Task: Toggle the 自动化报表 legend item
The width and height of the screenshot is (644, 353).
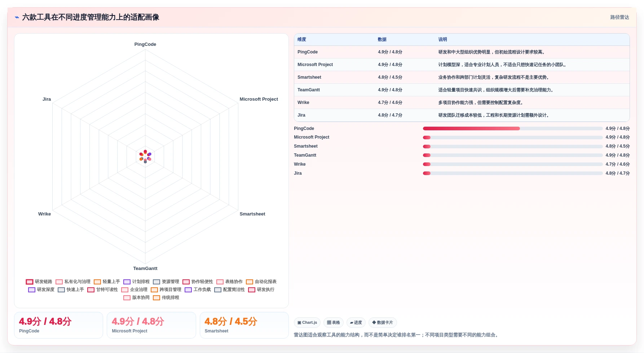Action: [x=261, y=282]
